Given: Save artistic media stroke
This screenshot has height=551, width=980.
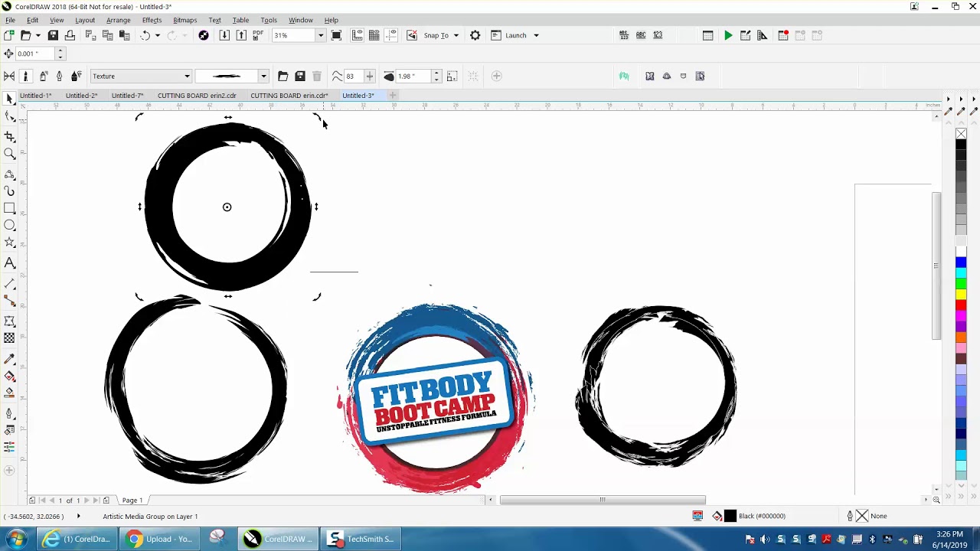Looking at the screenshot, I should tap(299, 76).
